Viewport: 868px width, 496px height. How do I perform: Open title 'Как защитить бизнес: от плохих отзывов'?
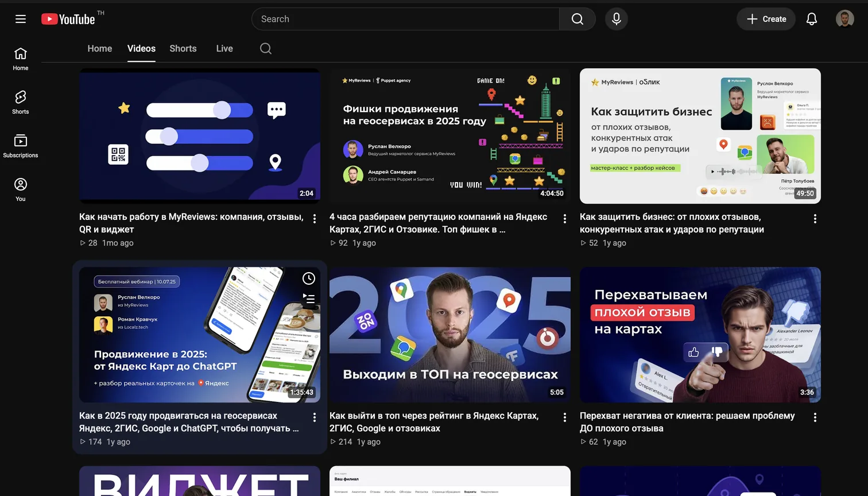point(672,223)
